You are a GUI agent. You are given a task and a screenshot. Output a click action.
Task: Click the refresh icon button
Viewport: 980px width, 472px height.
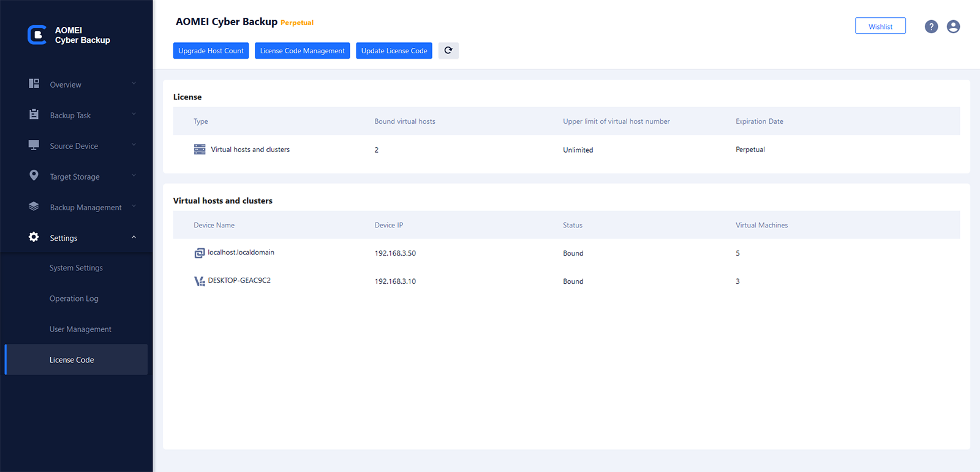(448, 51)
